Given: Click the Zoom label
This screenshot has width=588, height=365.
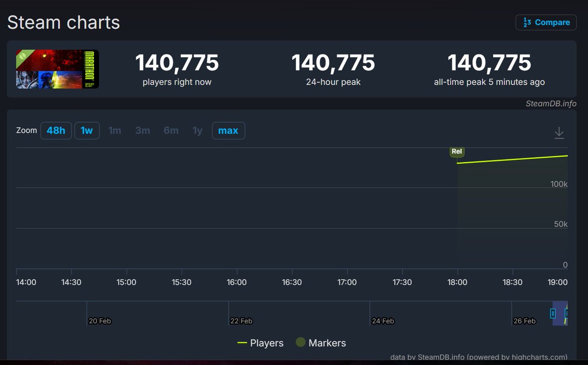Looking at the screenshot, I should (26, 131).
